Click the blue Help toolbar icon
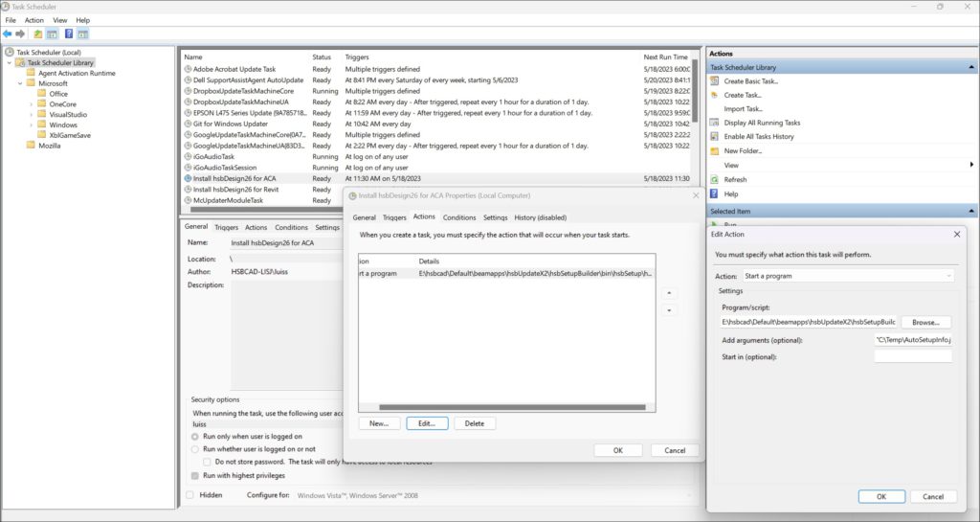Screen dimensions: 980x522 click(x=69, y=34)
